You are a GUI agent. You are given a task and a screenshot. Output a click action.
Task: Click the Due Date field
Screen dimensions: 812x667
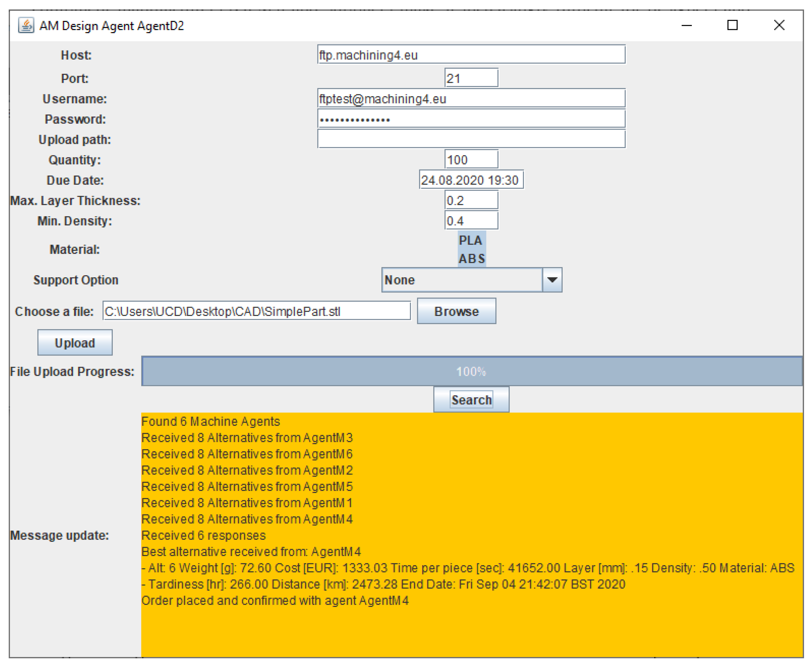click(x=471, y=180)
